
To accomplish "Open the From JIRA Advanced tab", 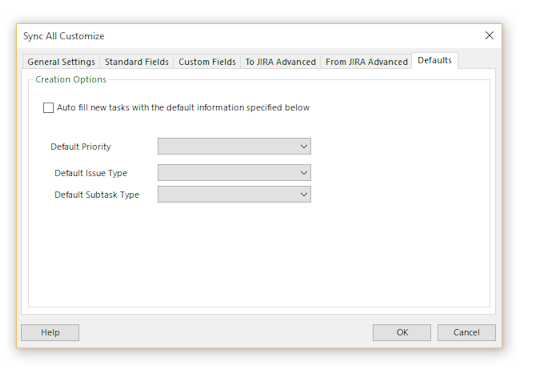I will pyautogui.click(x=366, y=62).
